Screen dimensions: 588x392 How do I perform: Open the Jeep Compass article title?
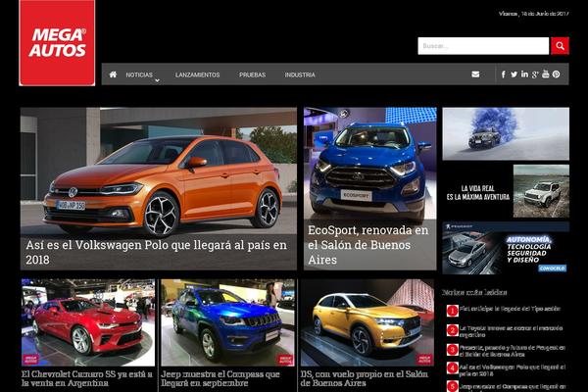220,378
